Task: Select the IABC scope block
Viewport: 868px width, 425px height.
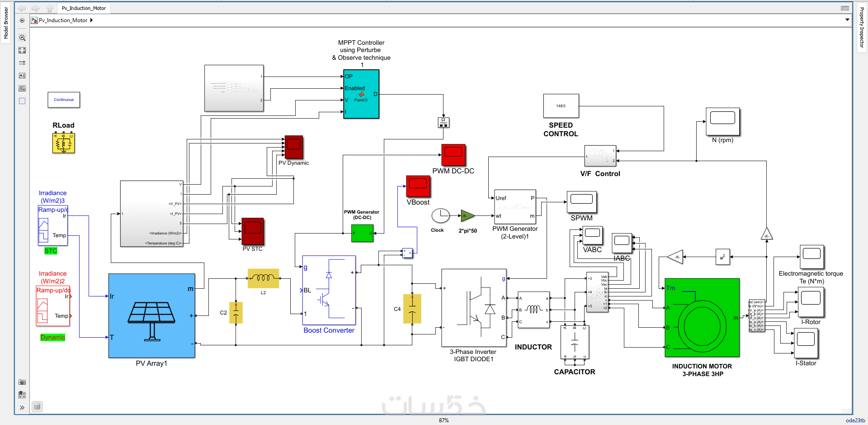Action: [x=622, y=244]
